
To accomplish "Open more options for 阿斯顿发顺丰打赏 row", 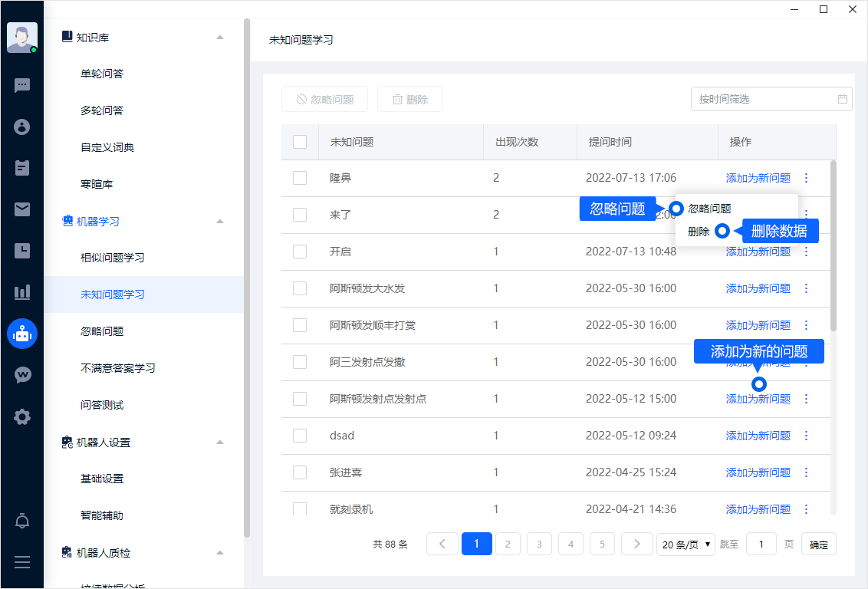I will pyautogui.click(x=806, y=325).
